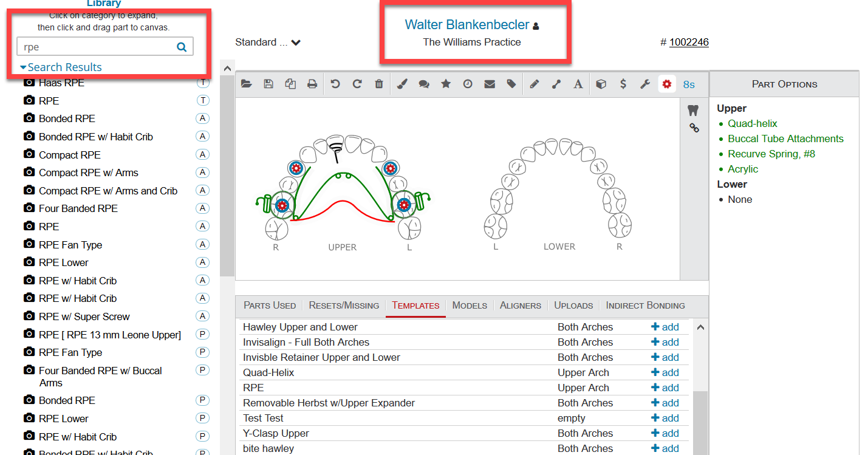This screenshot has height=455, width=868.
Task: Undo the last canvas action
Action: point(335,84)
